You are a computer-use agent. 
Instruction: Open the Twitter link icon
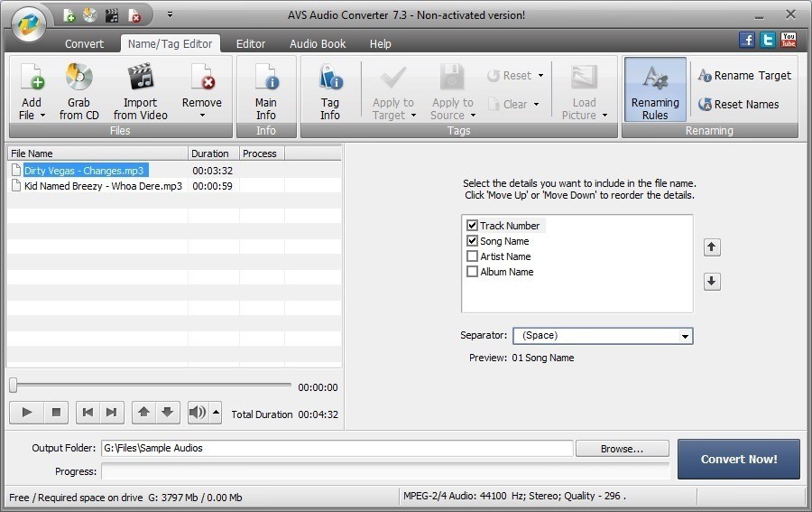(x=768, y=40)
